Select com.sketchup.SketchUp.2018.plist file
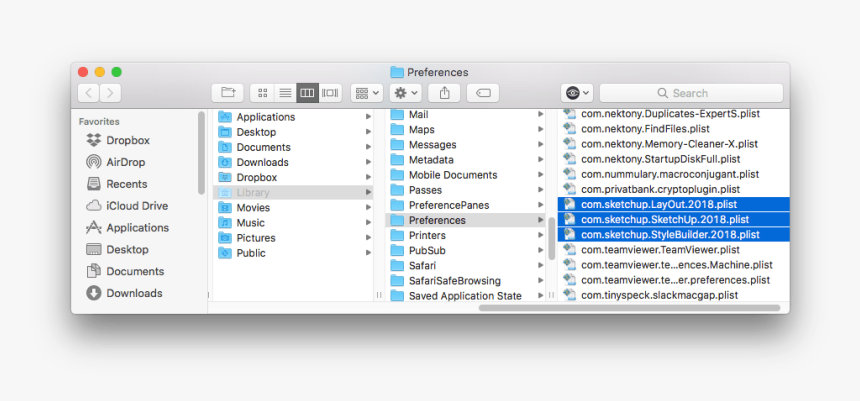 [674, 219]
